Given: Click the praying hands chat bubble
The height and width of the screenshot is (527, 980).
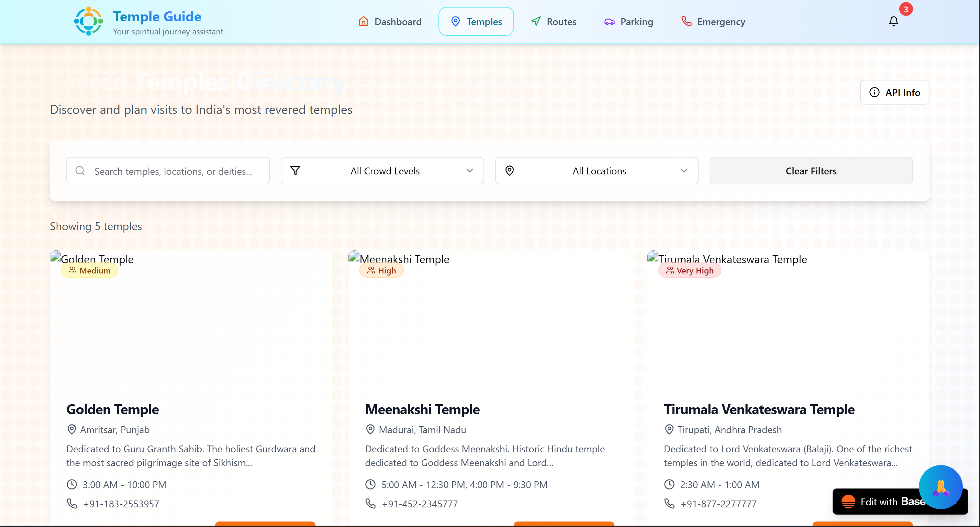Looking at the screenshot, I should point(940,487).
